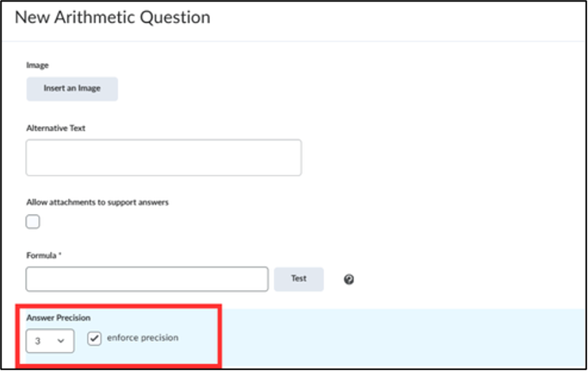Click the Image field label
The height and width of the screenshot is (371, 588).
point(37,65)
